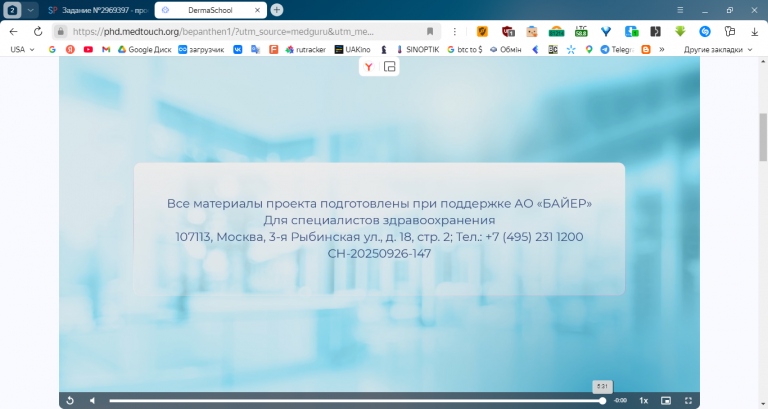Bookmark this page with the bookmark icon
The height and width of the screenshot is (409, 768).
pyautogui.click(x=430, y=31)
